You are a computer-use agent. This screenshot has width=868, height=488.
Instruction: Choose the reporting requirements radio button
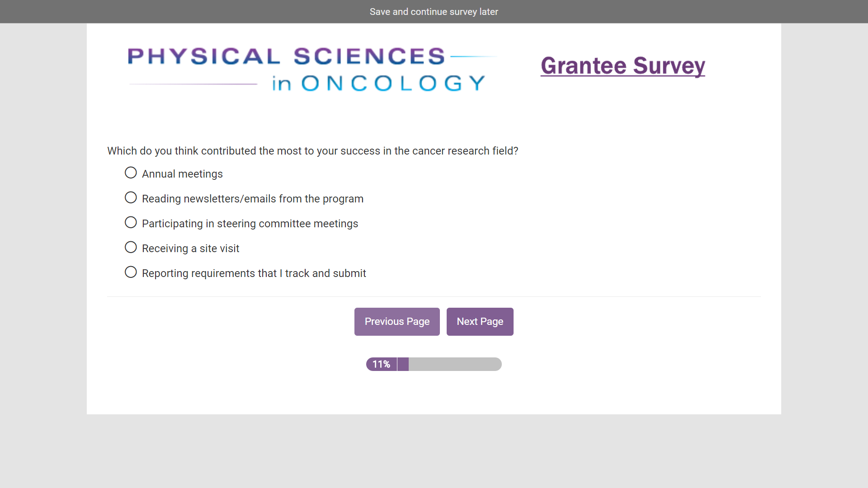[x=131, y=272]
